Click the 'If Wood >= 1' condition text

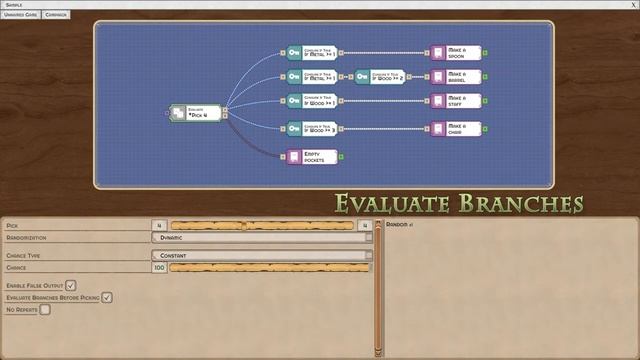(x=320, y=103)
